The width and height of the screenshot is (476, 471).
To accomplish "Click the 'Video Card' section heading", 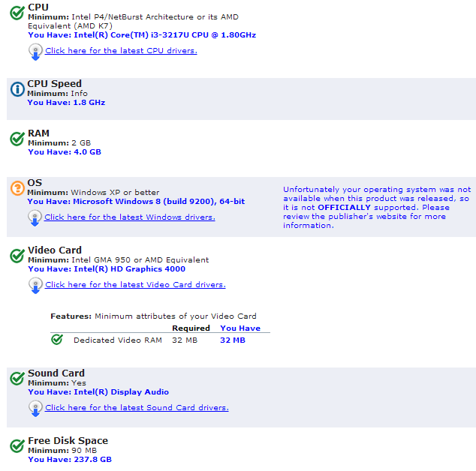I will pyautogui.click(x=55, y=250).
